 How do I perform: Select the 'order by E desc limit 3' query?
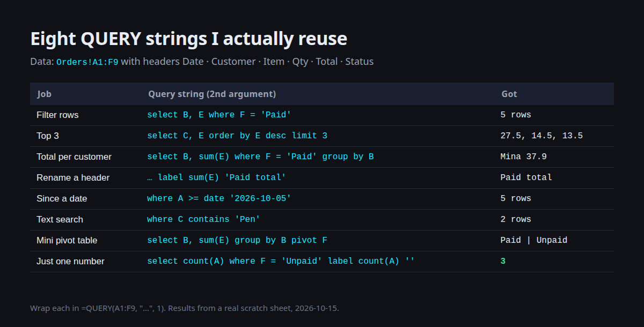coord(237,136)
